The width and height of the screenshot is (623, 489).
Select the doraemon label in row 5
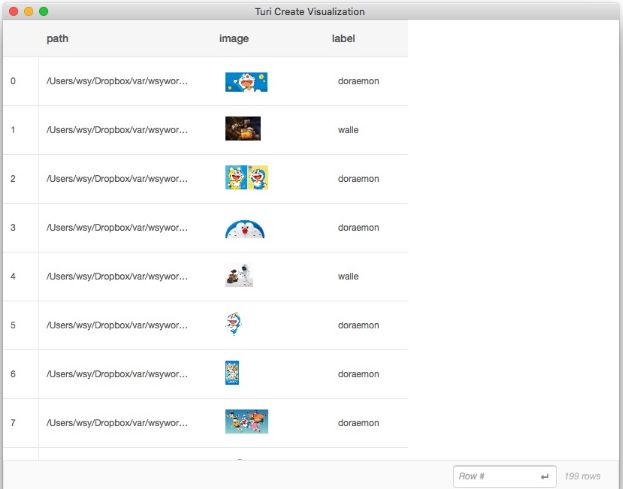[358, 325]
